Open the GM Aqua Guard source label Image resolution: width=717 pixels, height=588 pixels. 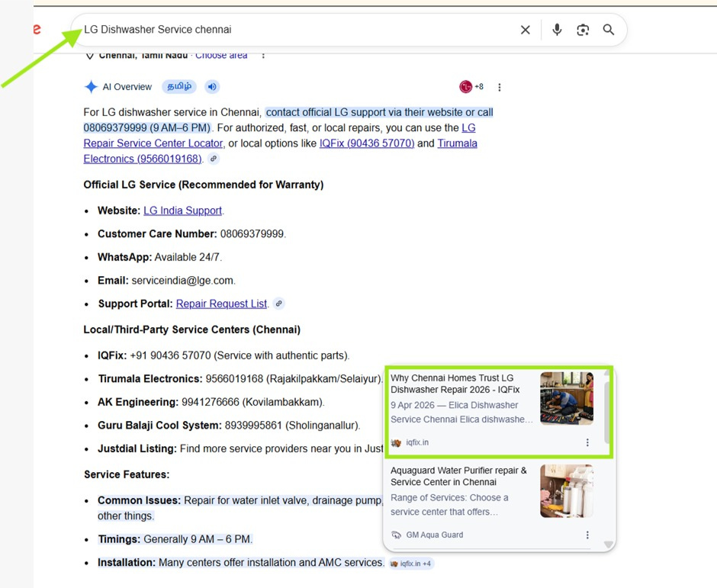[428, 535]
